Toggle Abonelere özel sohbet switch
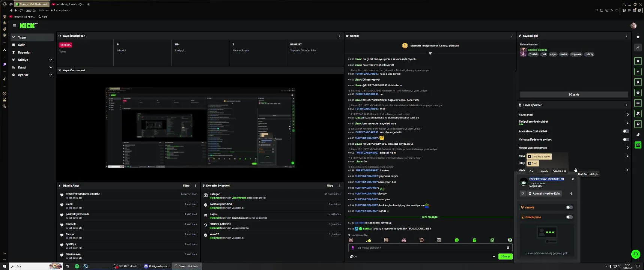This screenshot has width=644, height=270. pyautogui.click(x=626, y=131)
